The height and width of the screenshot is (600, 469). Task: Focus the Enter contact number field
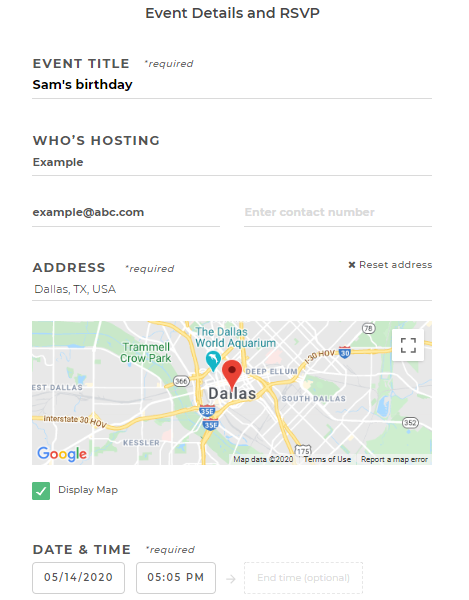coord(338,212)
